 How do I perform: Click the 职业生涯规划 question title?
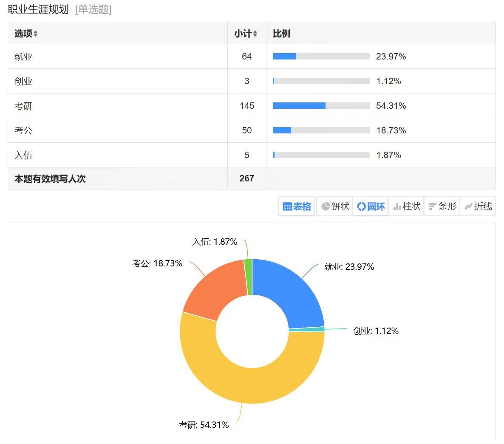tap(38, 9)
